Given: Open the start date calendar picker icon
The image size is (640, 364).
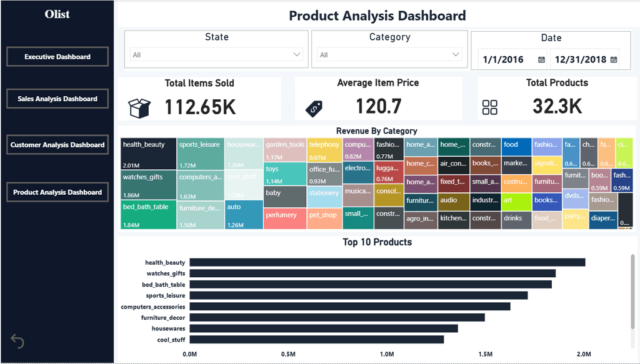Looking at the screenshot, I should [x=541, y=59].
